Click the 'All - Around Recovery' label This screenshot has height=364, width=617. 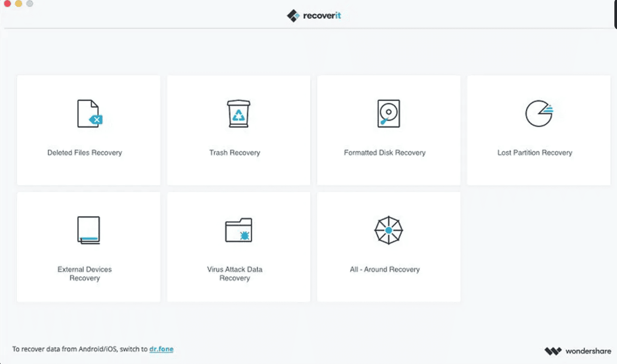pyautogui.click(x=385, y=269)
